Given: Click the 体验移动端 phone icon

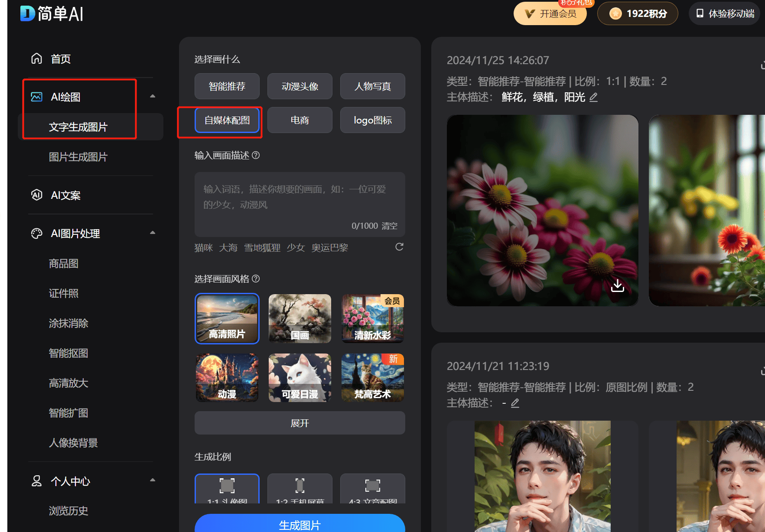Looking at the screenshot, I should click(x=700, y=13).
